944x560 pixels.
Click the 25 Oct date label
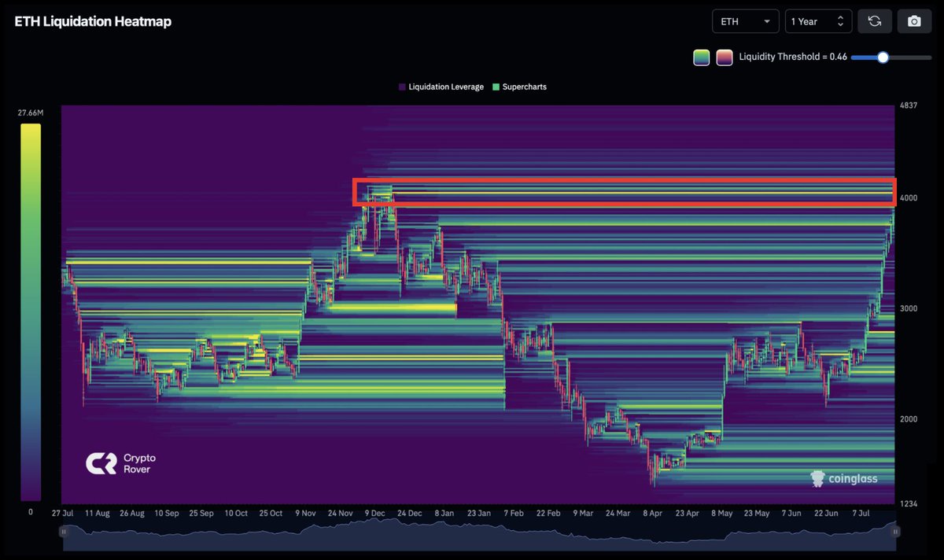(x=270, y=514)
